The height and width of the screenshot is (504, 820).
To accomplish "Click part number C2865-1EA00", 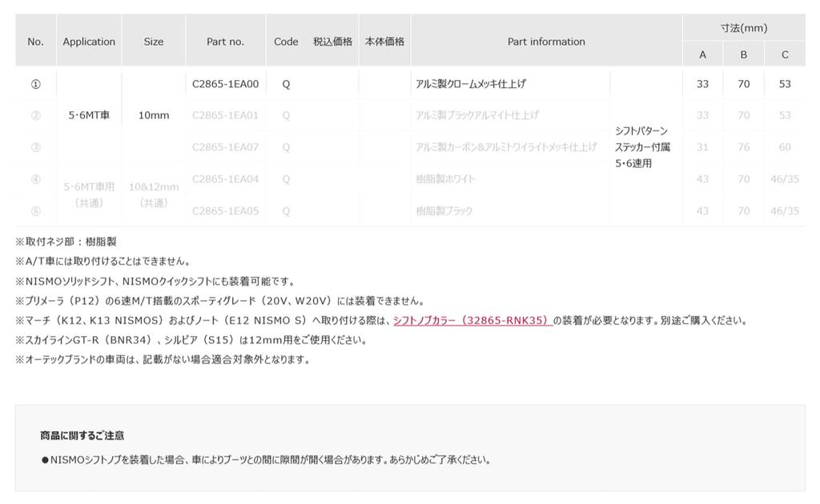I will click(225, 84).
